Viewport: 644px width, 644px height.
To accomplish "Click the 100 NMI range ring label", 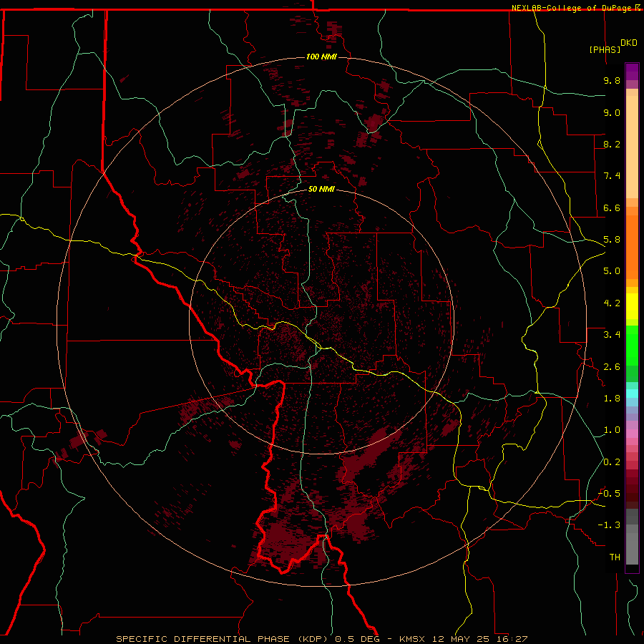I will pos(321,57).
